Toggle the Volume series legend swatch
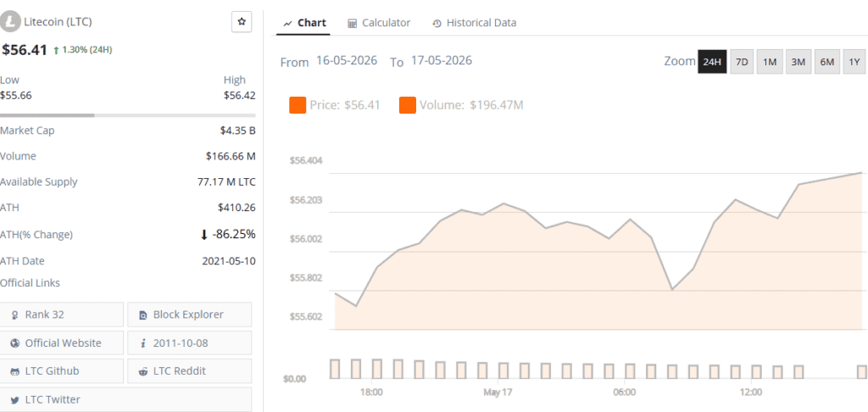Screen dimensions: 868x412 pos(408,105)
